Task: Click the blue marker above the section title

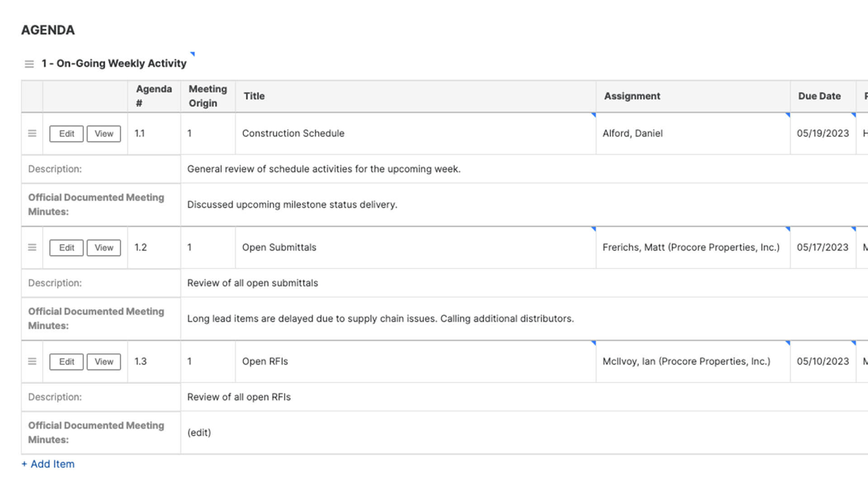Action: tap(192, 54)
